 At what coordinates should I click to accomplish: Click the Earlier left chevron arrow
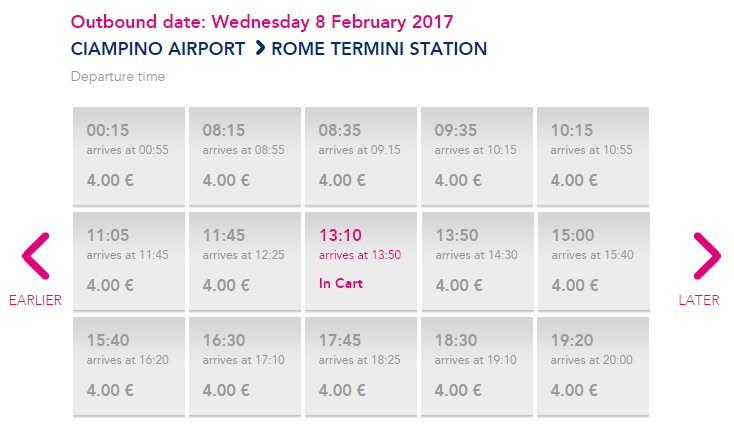point(35,256)
